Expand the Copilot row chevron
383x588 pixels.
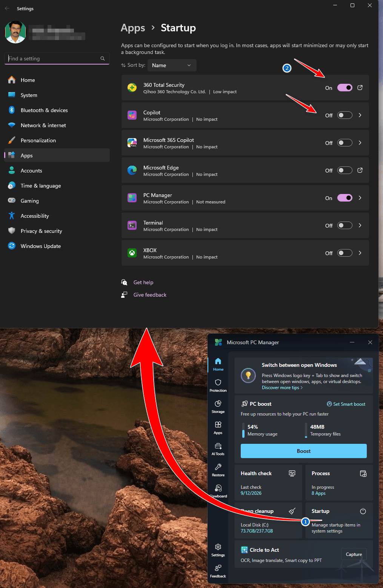click(x=360, y=115)
